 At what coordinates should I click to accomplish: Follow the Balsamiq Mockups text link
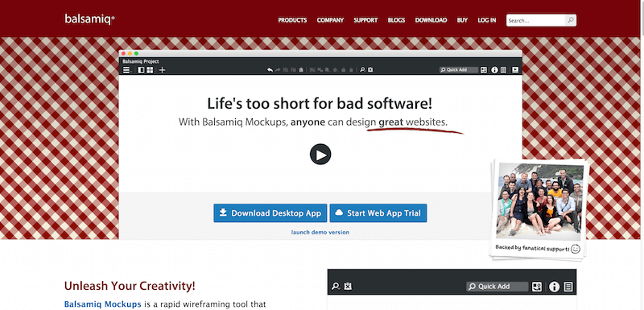(103, 304)
